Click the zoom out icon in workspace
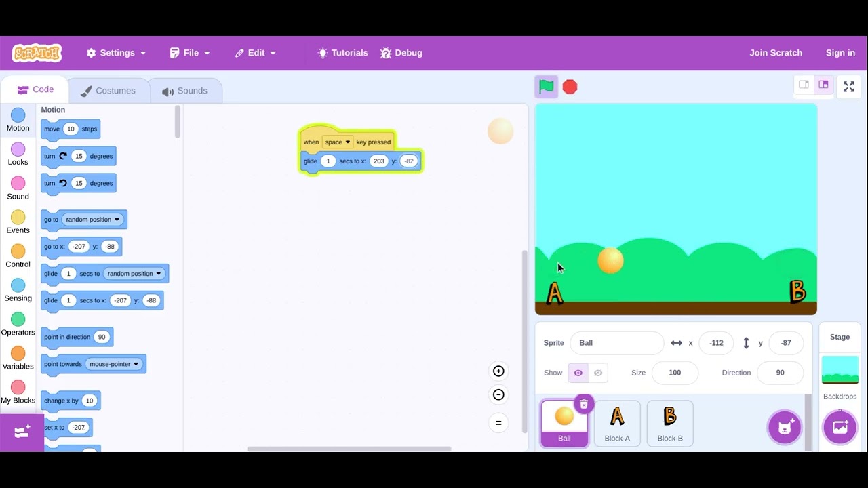Image resolution: width=868 pixels, height=488 pixels. [x=498, y=394]
